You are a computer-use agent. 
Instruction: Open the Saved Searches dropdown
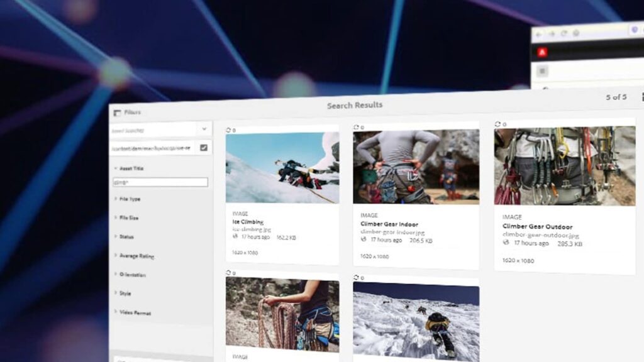coord(204,129)
